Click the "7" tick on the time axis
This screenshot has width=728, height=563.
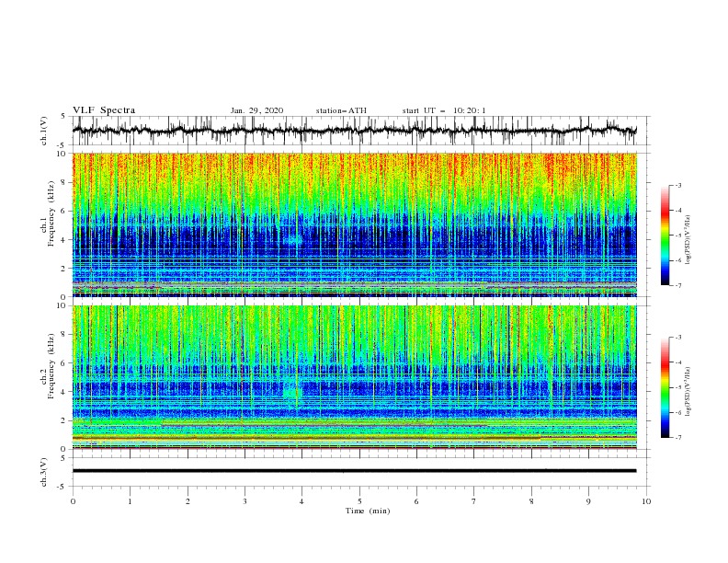point(474,501)
